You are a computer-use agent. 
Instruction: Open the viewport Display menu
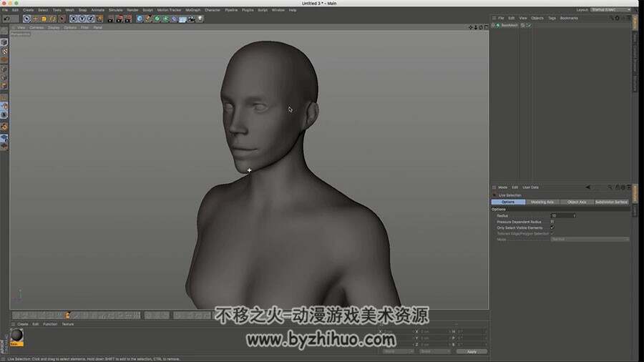(x=54, y=27)
